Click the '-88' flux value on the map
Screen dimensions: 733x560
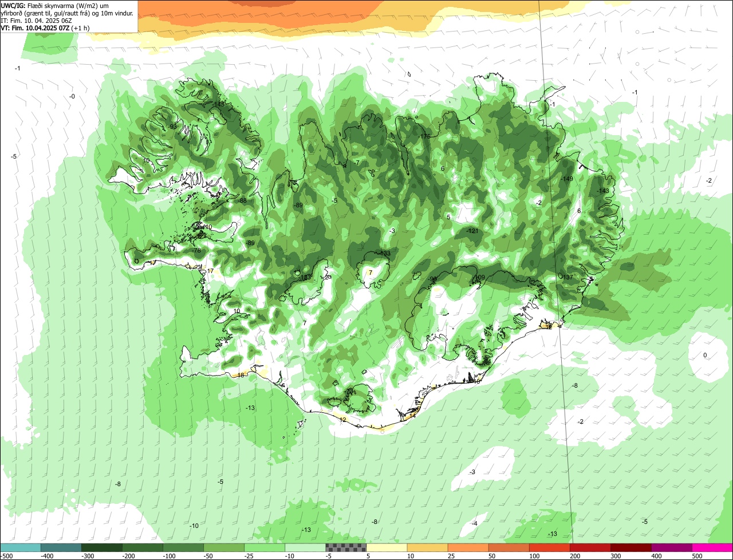(242, 200)
